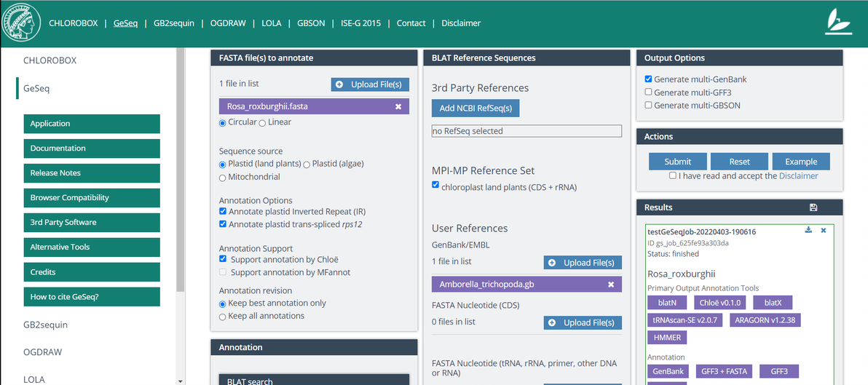Download the testGeSeqJob results
The height and width of the screenshot is (385, 868).
808,231
